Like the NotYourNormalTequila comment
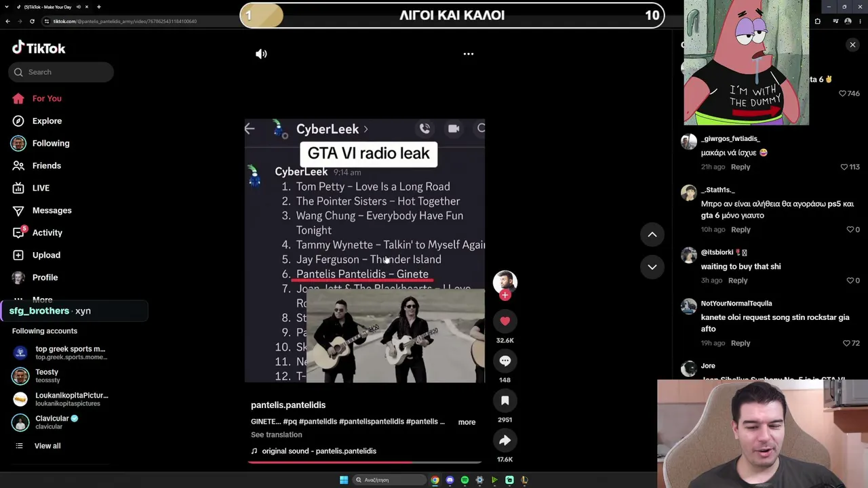Screen dimensions: 868x488 coord(846,343)
